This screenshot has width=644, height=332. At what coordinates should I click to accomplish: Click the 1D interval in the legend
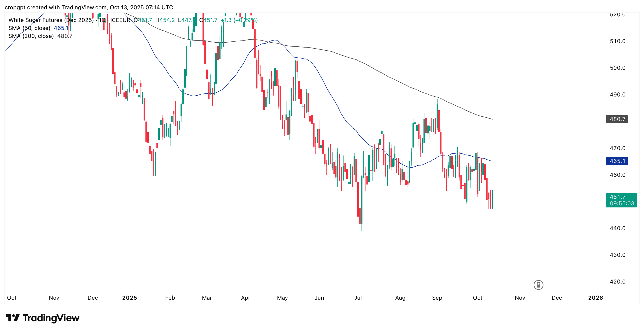(102, 20)
